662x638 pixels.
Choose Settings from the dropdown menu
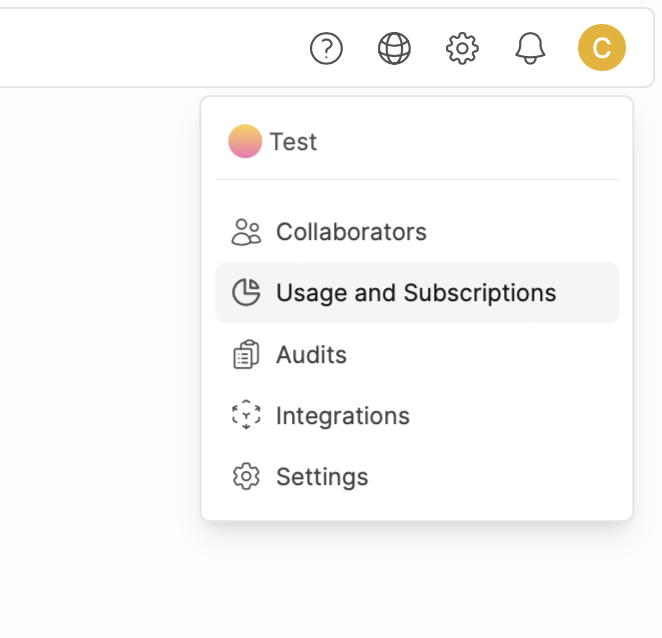pyautogui.click(x=322, y=477)
